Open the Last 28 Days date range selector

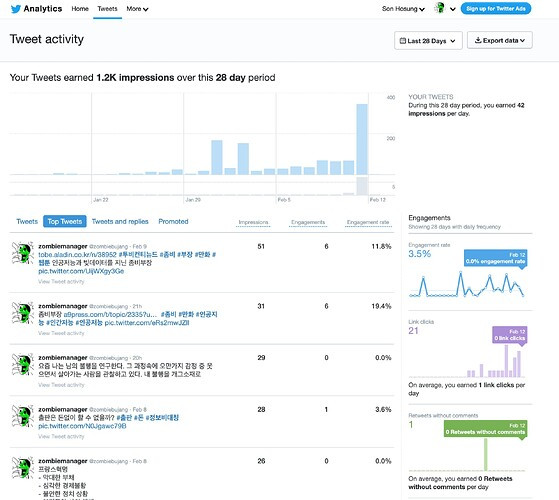point(428,41)
